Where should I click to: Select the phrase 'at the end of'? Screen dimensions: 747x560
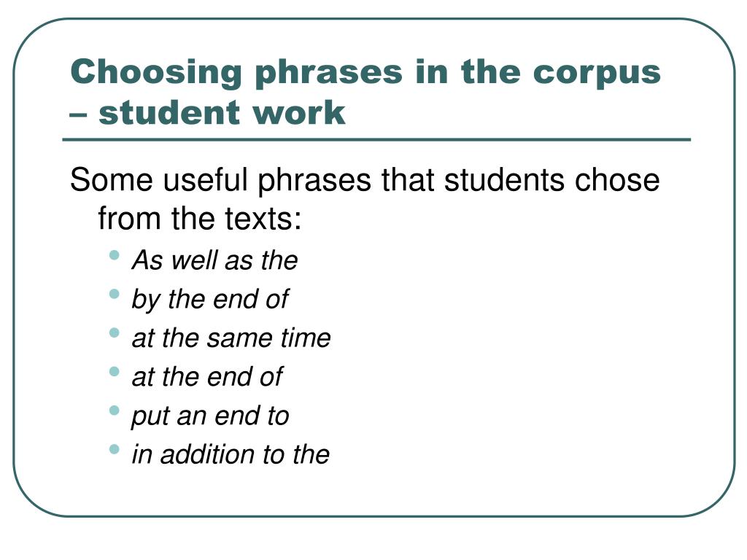tap(207, 377)
